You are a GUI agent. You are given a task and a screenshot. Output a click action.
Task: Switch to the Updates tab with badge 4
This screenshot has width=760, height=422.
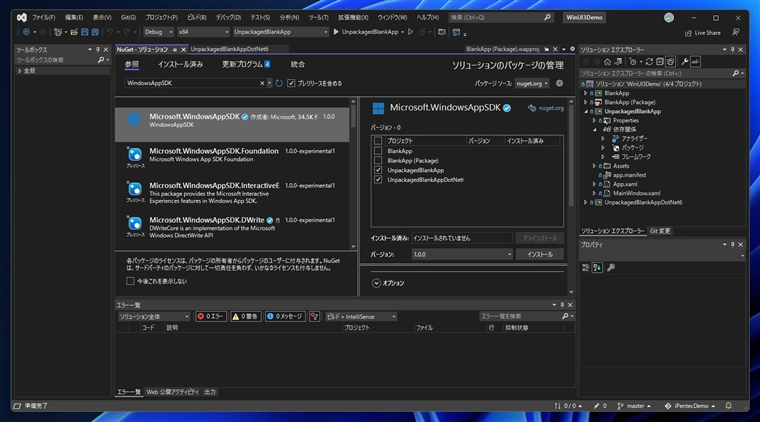tap(246, 64)
